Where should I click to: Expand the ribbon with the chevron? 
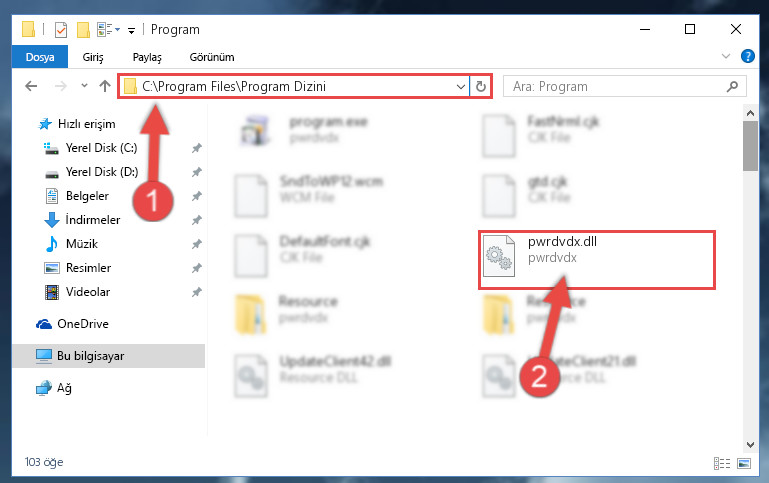[x=726, y=56]
